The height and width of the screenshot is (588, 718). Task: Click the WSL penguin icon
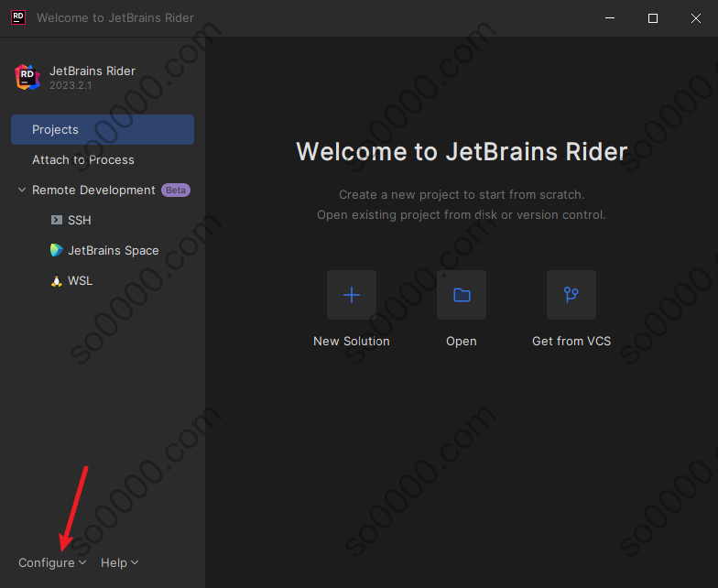[57, 280]
